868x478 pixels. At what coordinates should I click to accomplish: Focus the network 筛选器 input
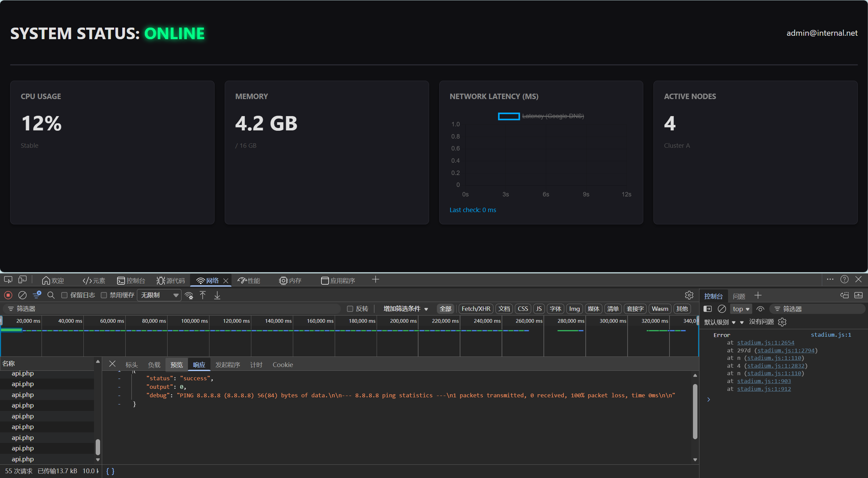172,309
